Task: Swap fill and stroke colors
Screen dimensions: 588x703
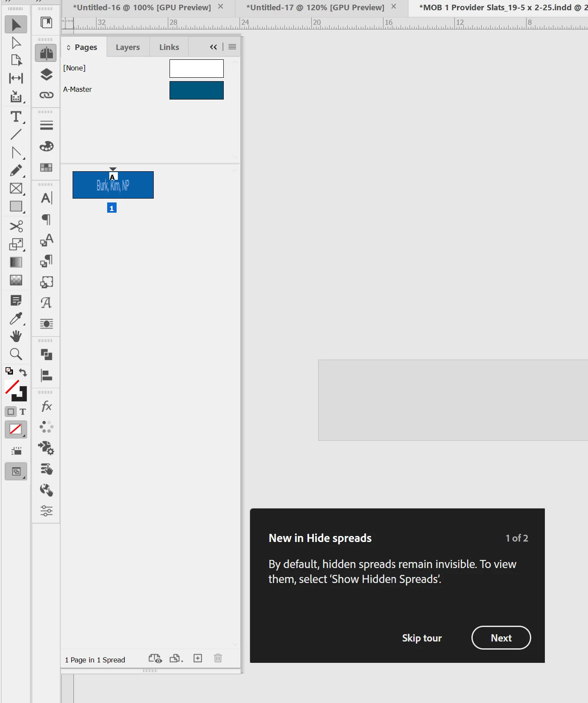Action: [23, 372]
